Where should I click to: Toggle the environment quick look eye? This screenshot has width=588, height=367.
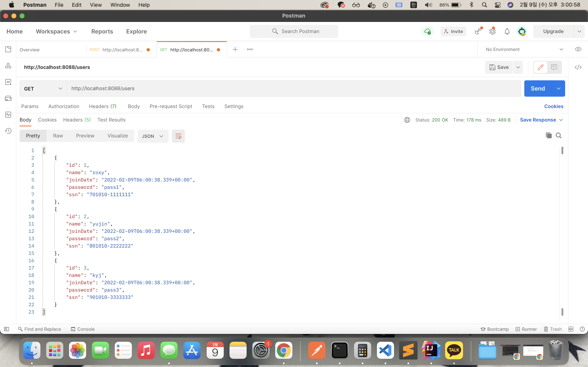pos(578,49)
